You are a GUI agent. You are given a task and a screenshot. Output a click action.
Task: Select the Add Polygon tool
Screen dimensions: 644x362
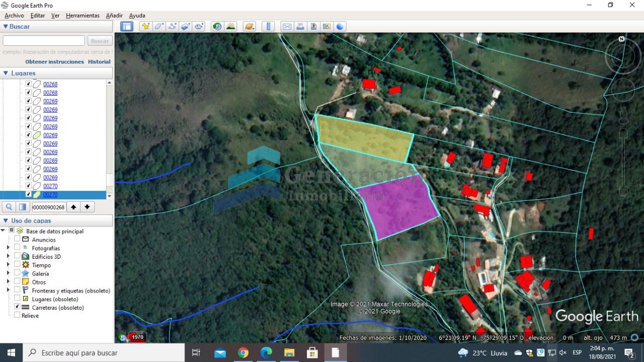coord(159,27)
